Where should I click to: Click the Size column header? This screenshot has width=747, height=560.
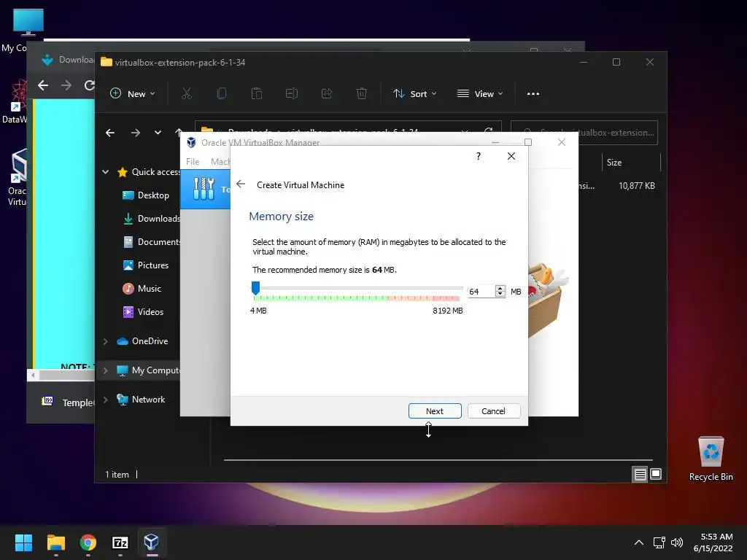[x=614, y=163]
